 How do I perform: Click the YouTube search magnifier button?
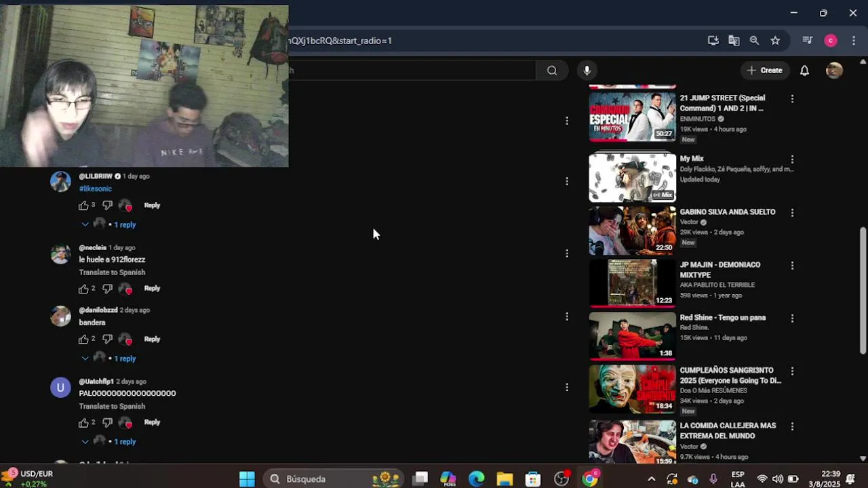tap(552, 70)
